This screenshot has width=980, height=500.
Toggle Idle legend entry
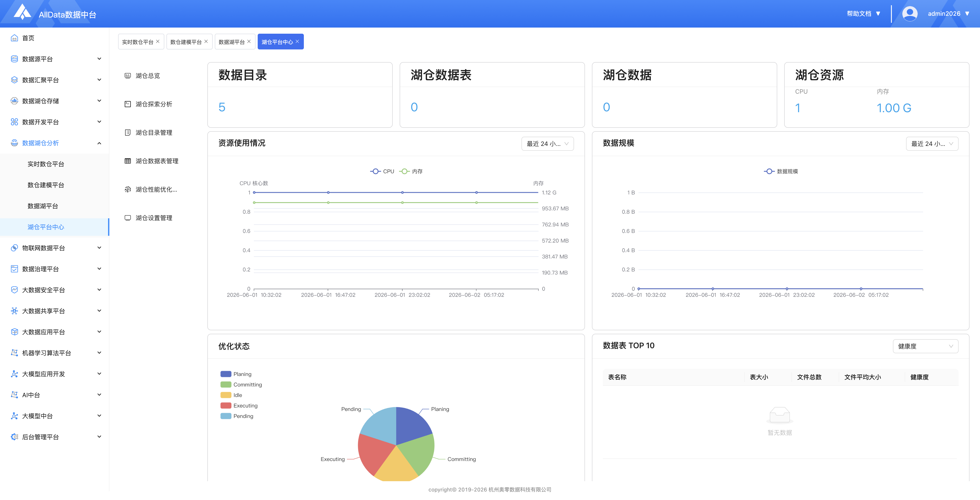(x=231, y=395)
